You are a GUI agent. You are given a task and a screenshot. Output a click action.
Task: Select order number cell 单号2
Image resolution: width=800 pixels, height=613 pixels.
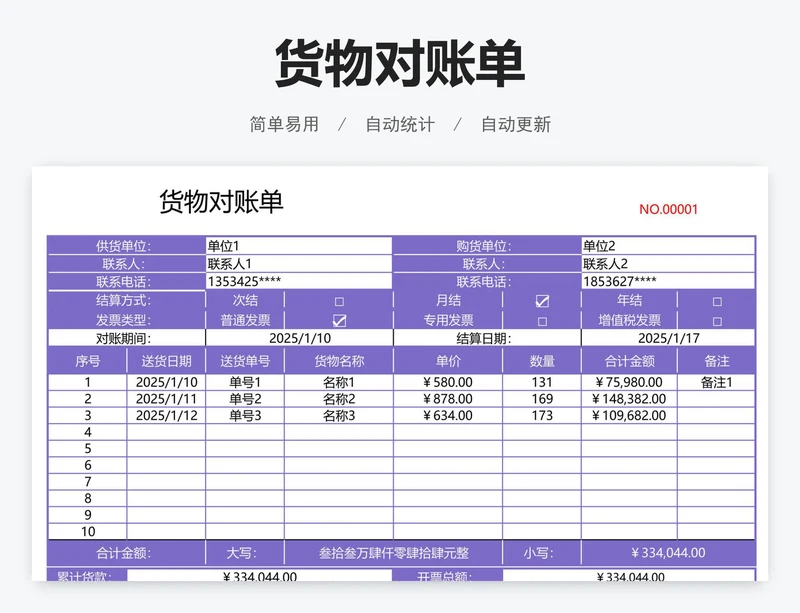245,399
